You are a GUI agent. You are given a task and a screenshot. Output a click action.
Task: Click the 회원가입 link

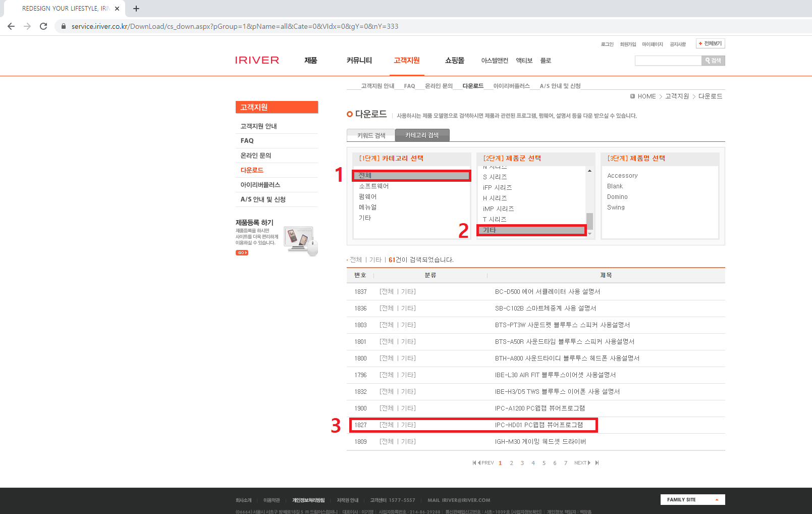coord(628,44)
